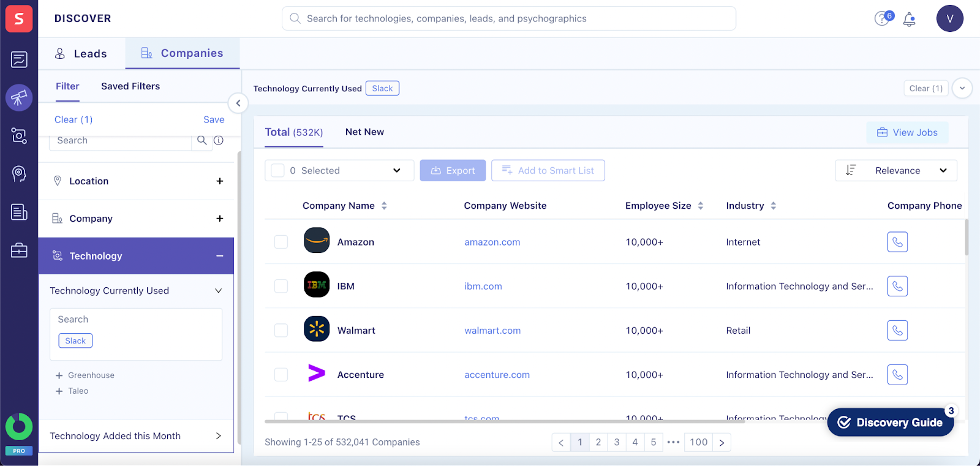Click the top global search field
Viewport: 980px width, 466px height.
509,18
